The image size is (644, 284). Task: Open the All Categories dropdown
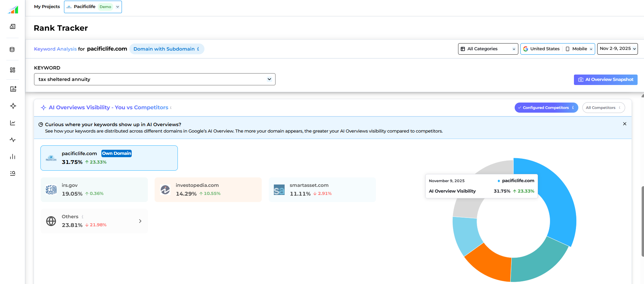(488, 49)
